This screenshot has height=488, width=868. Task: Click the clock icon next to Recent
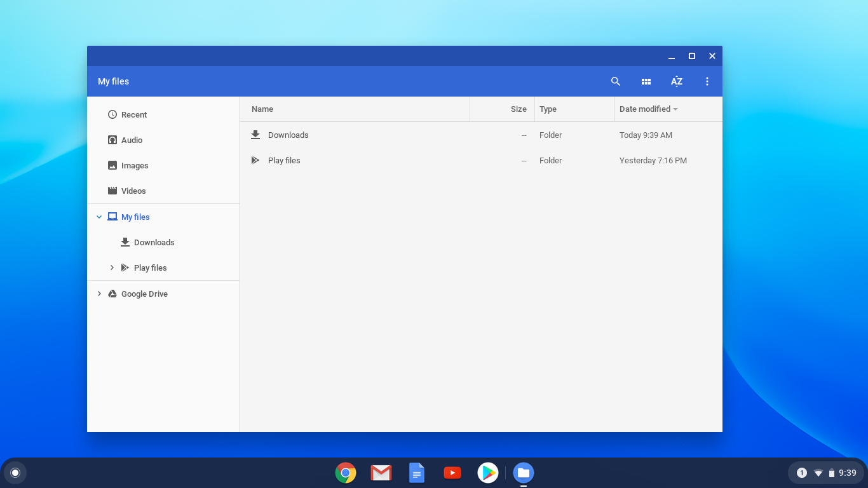pos(112,114)
